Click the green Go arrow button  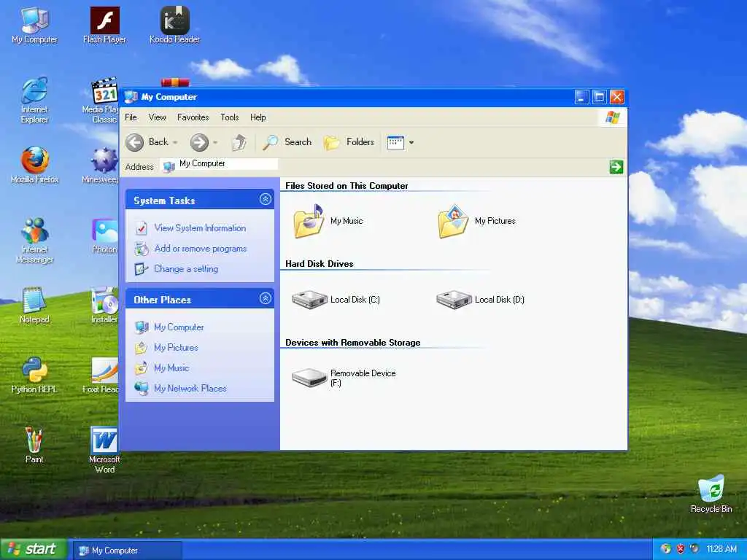(x=616, y=167)
